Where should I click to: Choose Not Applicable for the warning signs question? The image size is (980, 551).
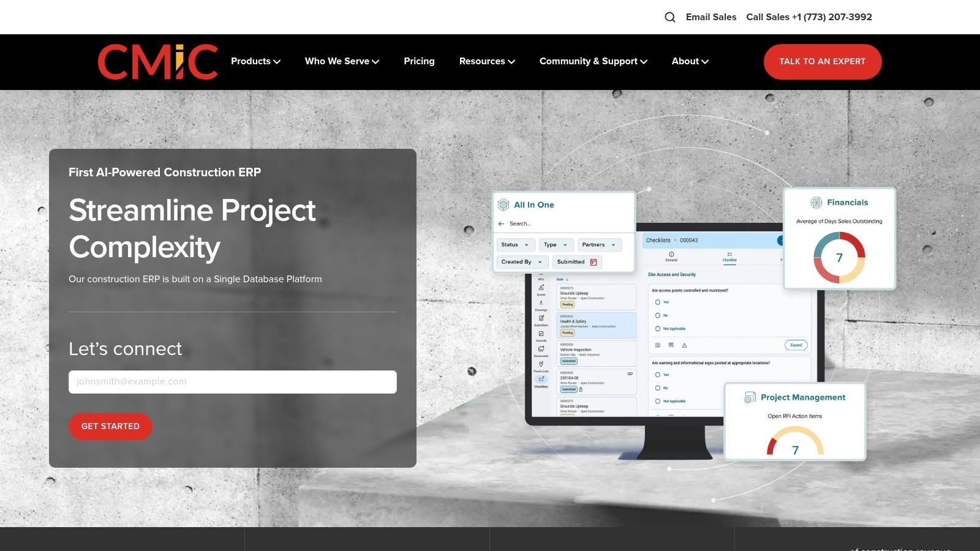[x=658, y=401]
